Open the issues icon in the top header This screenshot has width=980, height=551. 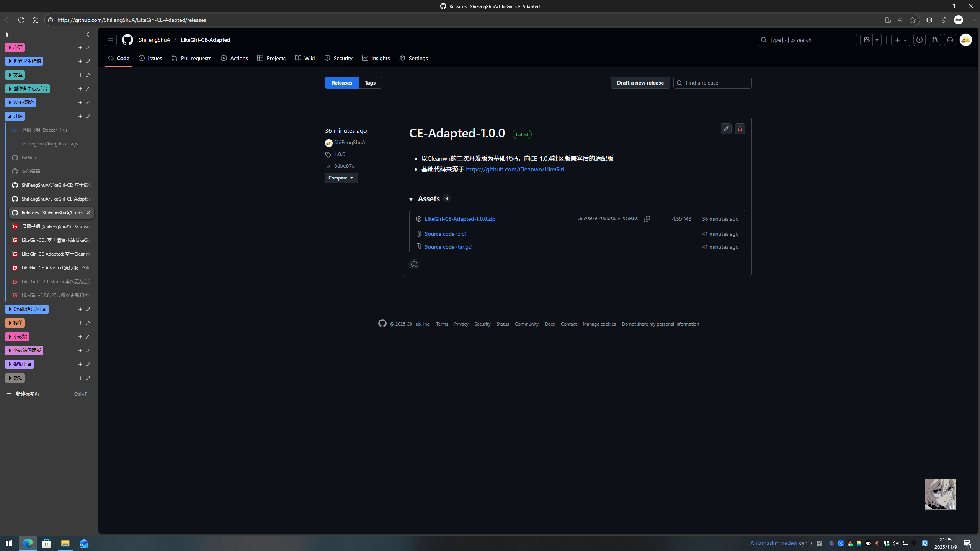[919, 40]
